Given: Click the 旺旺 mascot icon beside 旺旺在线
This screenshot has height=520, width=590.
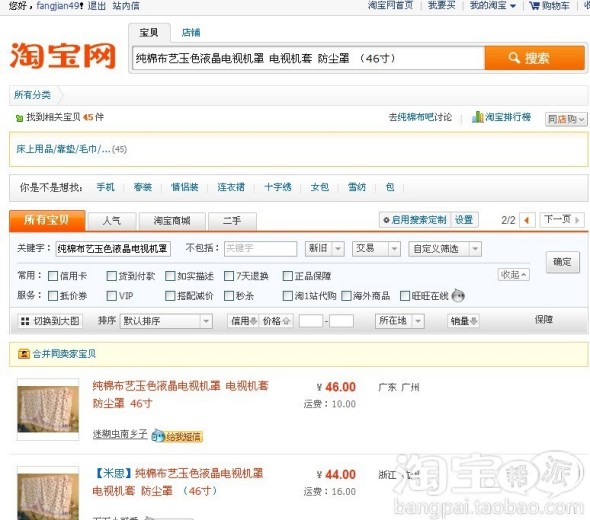Looking at the screenshot, I should coord(458,296).
